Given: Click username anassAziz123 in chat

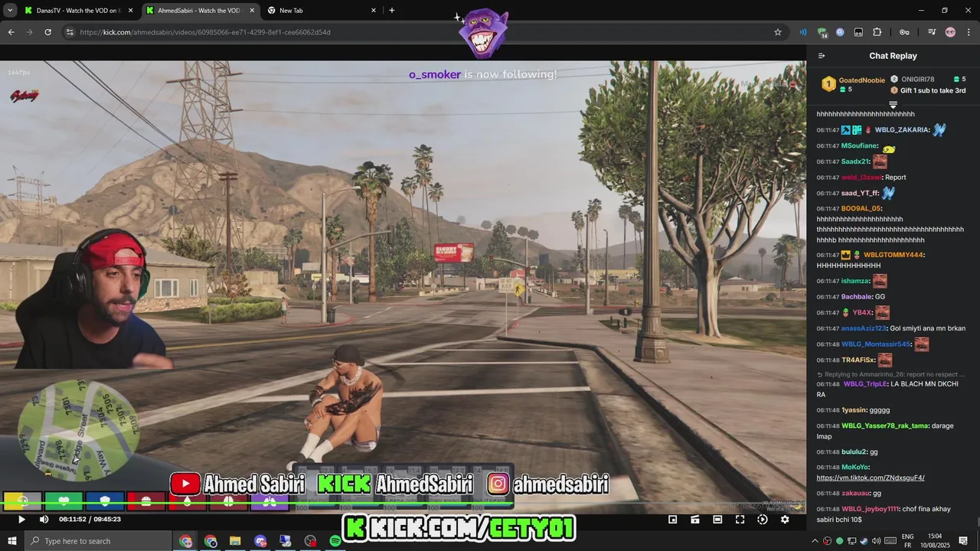Looking at the screenshot, I should point(864,328).
